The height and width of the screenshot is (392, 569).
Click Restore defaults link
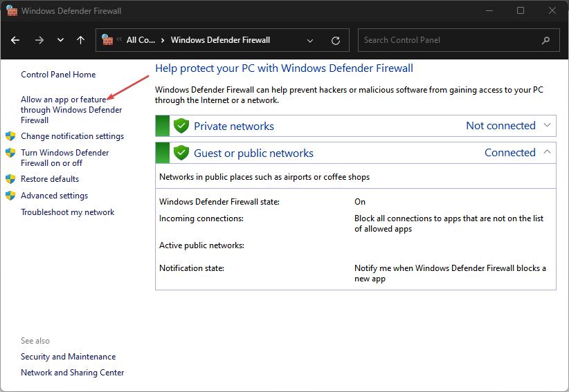pyautogui.click(x=50, y=179)
